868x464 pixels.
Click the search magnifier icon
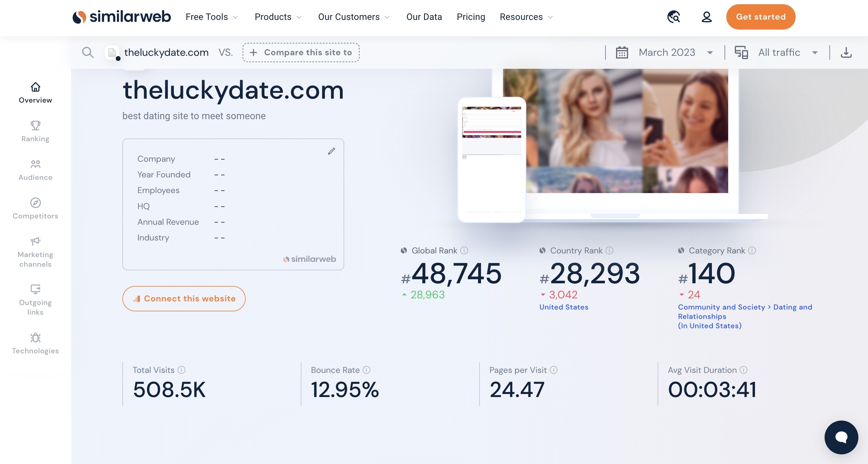tap(88, 52)
